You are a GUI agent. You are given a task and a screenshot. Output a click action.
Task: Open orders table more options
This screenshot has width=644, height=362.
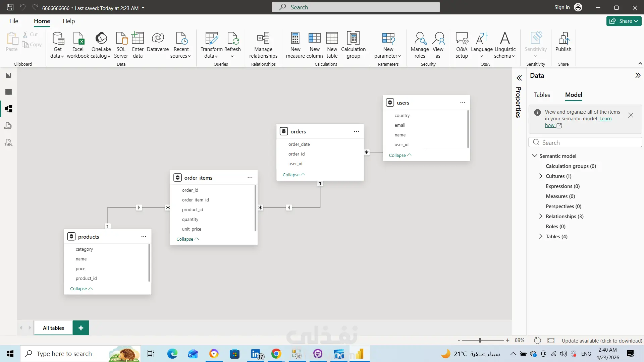tap(356, 132)
